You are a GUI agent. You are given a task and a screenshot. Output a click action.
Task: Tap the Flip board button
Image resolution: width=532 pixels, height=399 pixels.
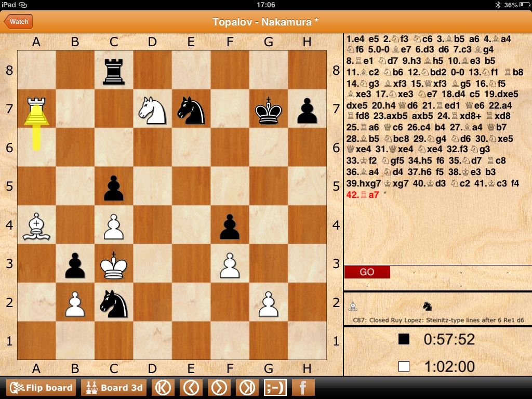pos(41,388)
